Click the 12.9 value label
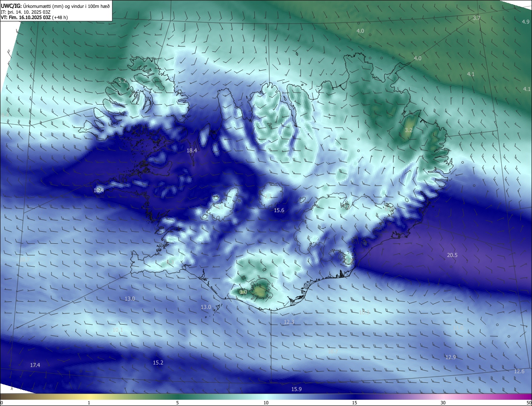 (451, 357)
